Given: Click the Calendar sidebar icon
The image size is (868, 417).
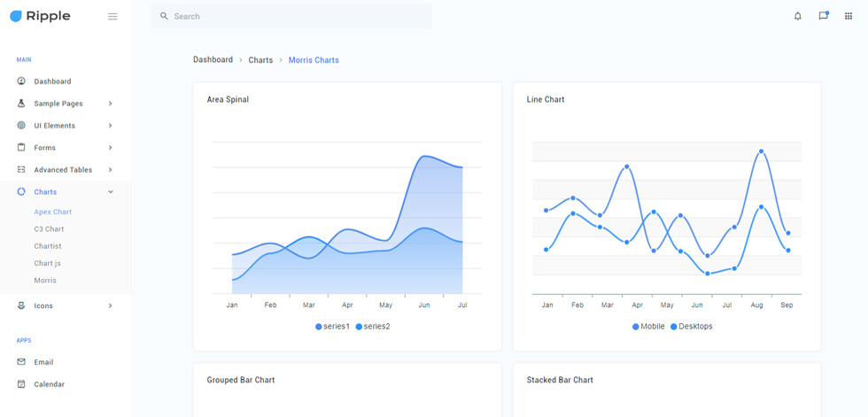Looking at the screenshot, I should coord(21,384).
